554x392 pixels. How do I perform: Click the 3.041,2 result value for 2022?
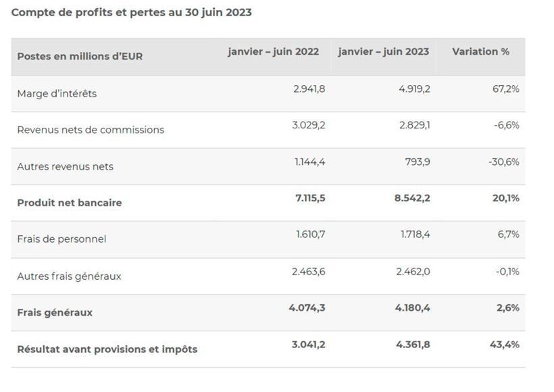[x=308, y=344]
